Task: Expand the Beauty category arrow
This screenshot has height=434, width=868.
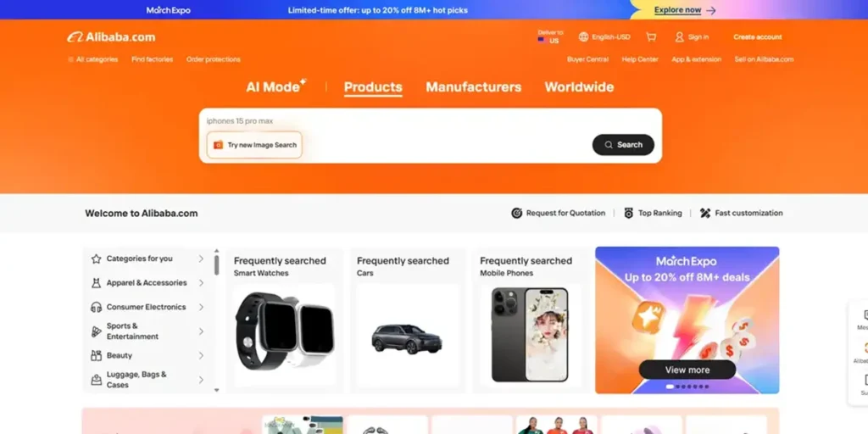Action: (x=201, y=355)
